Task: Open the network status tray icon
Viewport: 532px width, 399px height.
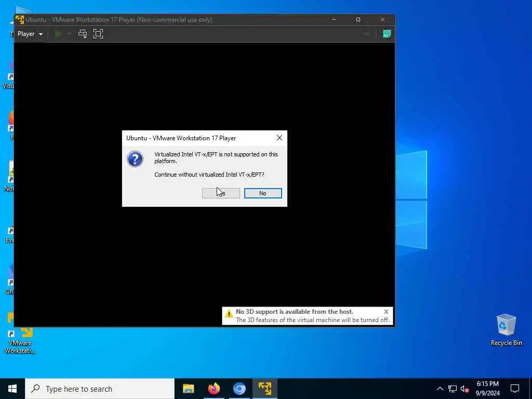Action: click(453, 389)
